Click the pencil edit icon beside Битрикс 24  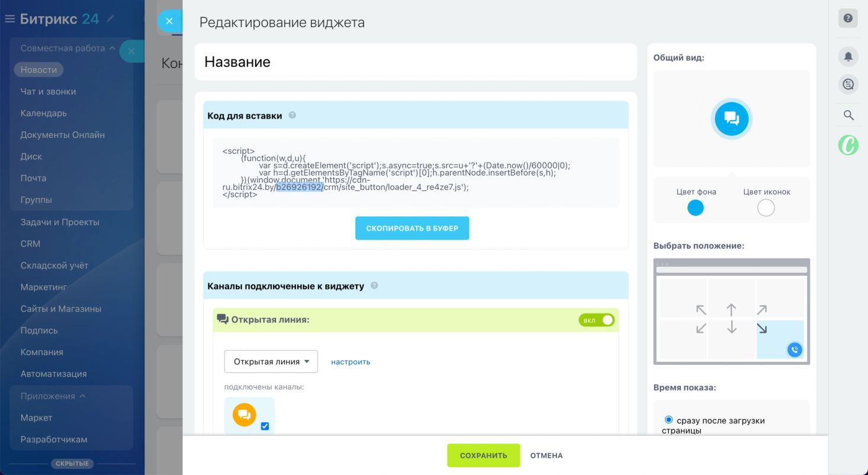(110, 19)
